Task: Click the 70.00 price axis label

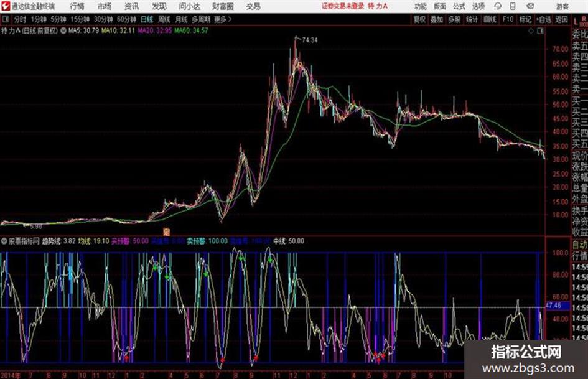Action: (x=560, y=49)
